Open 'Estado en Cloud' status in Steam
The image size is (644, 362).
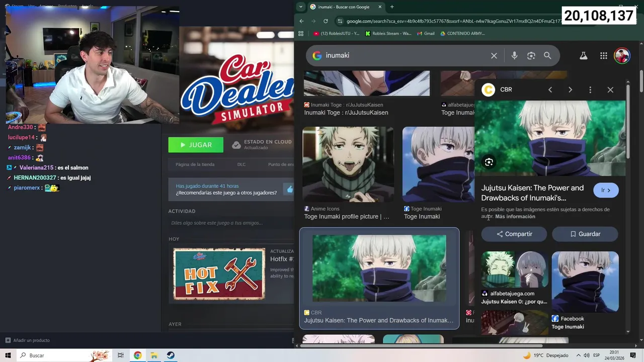(262, 145)
